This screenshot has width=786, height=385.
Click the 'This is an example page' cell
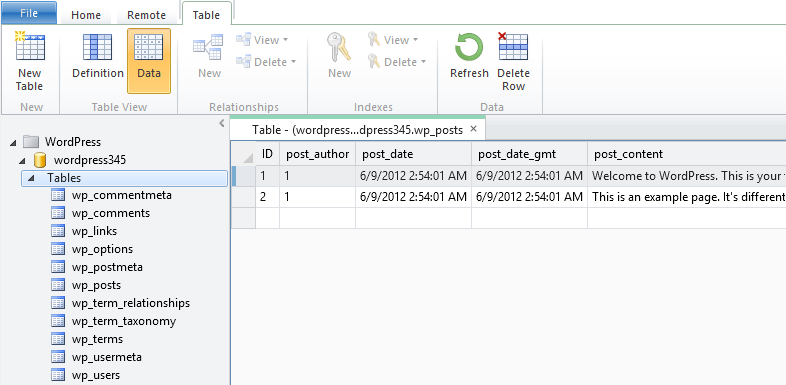[687, 197]
